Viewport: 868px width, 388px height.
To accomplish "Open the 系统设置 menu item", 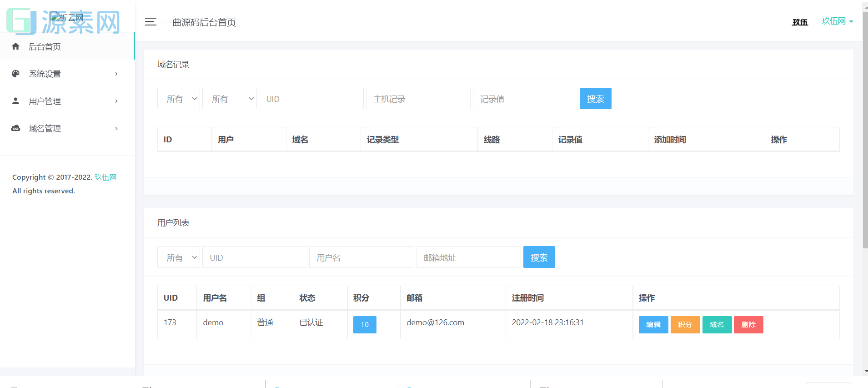I will [x=67, y=74].
